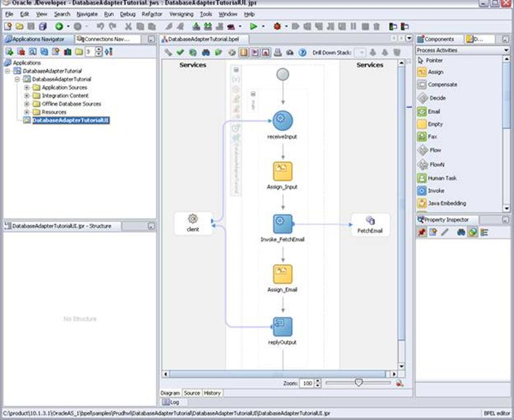Increase zoom with the spinner up arrow
This screenshot has height=420, width=514.
point(318,381)
